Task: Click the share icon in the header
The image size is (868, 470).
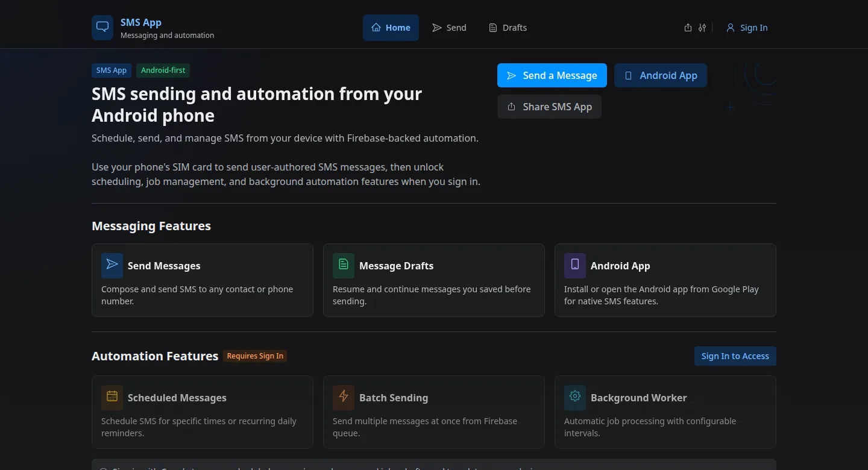Action: (x=688, y=28)
